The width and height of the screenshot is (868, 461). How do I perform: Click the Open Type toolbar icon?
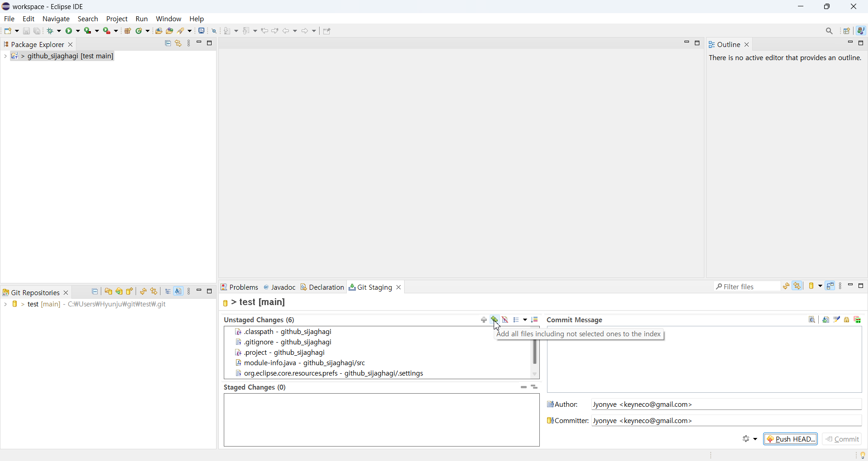159,31
